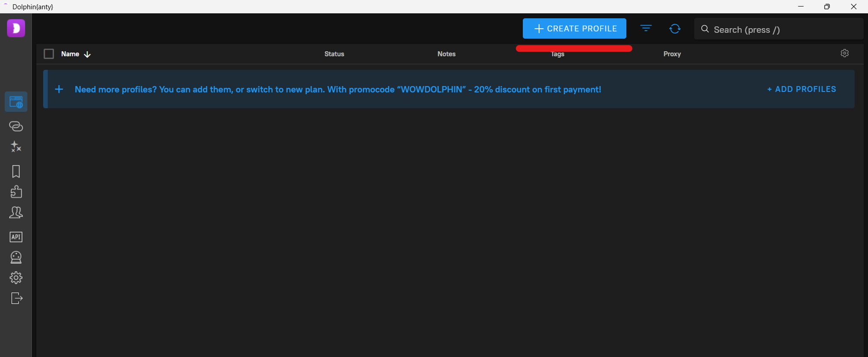Open the Settings gear in sidebar
The height and width of the screenshot is (357, 868).
(x=16, y=278)
